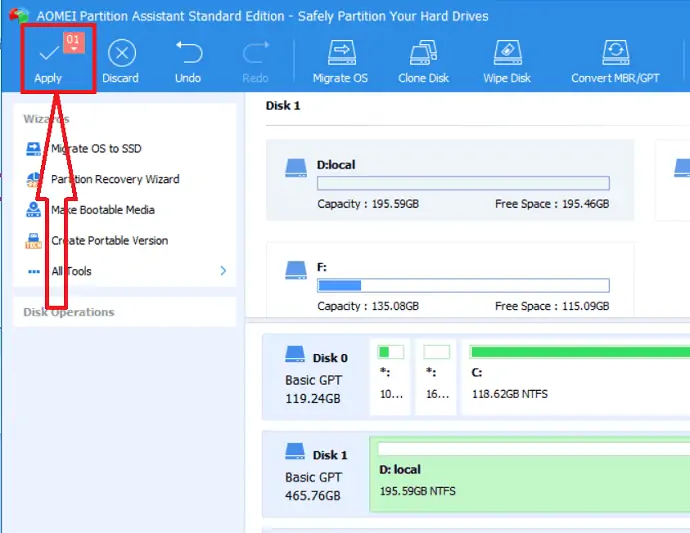
Task: Click AOMEI app logo in title bar
Action: click(x=19, y=15)
